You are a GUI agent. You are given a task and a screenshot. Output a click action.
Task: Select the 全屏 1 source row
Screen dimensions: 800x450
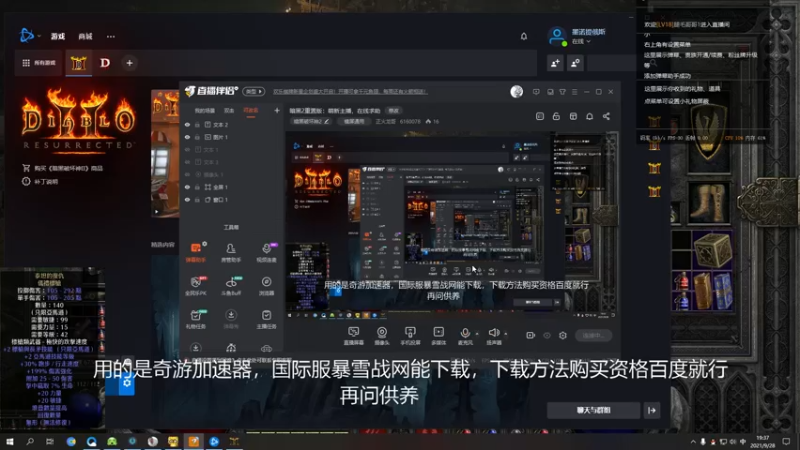tap(231, 187)
